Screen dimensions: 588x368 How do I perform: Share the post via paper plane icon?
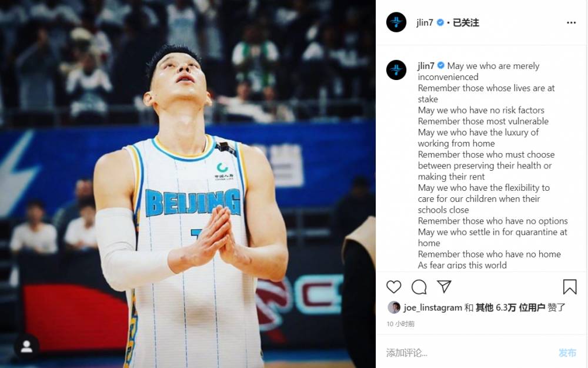[x=444, y=287]
